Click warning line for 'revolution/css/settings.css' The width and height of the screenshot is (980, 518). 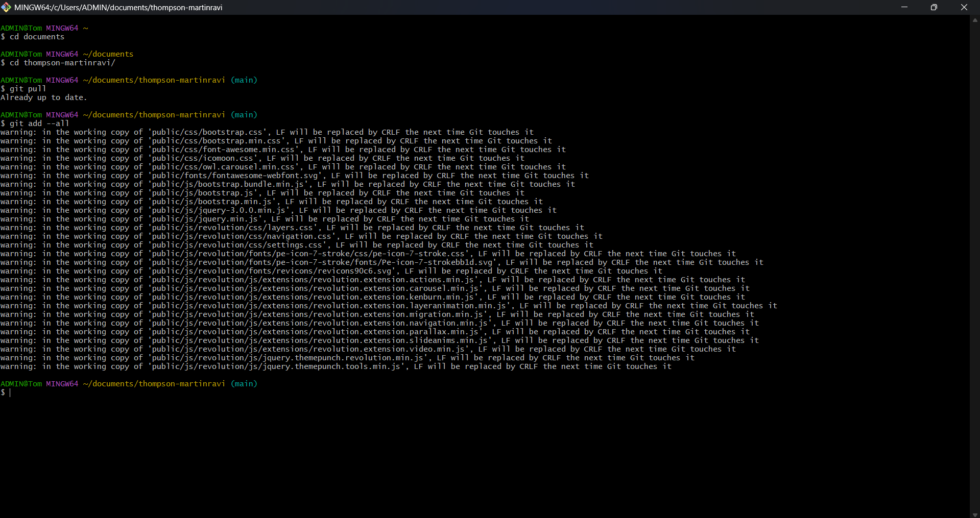pyautogui.click(x=297, y=245)
